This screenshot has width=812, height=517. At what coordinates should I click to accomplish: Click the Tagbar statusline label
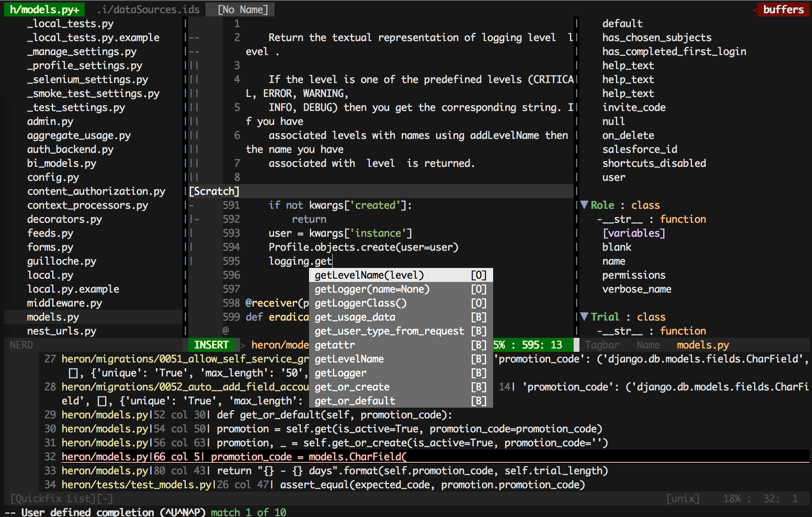coord(602,344)
